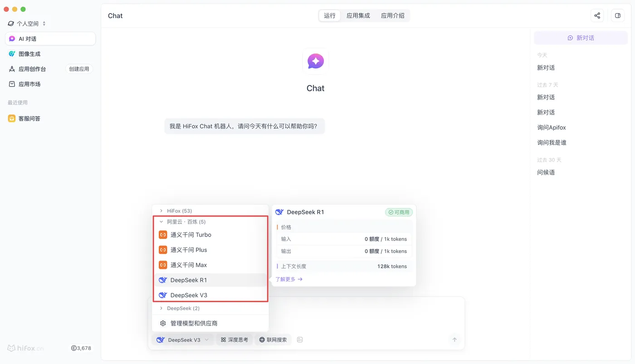
Task: Click the 输入 price row
Action: pyautogui.click(x=344, y=239)
